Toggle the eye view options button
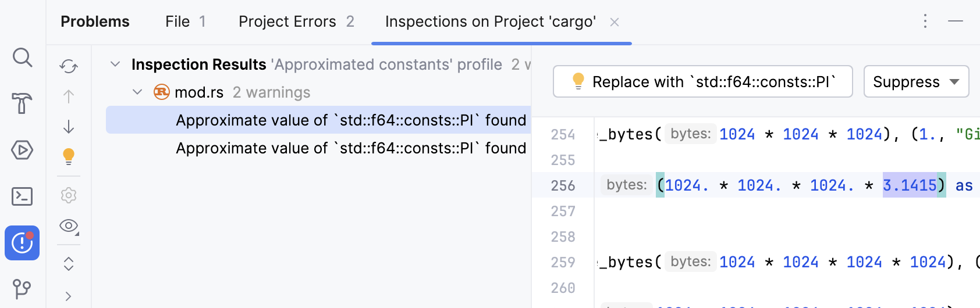 click(x=69, y=225)
